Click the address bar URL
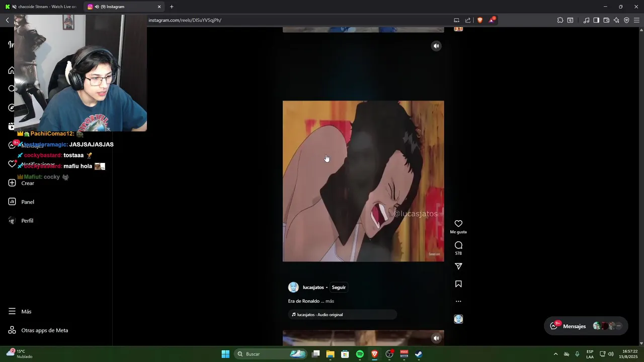Screen dimensions: 644x362 pyautogui.click(x=185, y=20)
